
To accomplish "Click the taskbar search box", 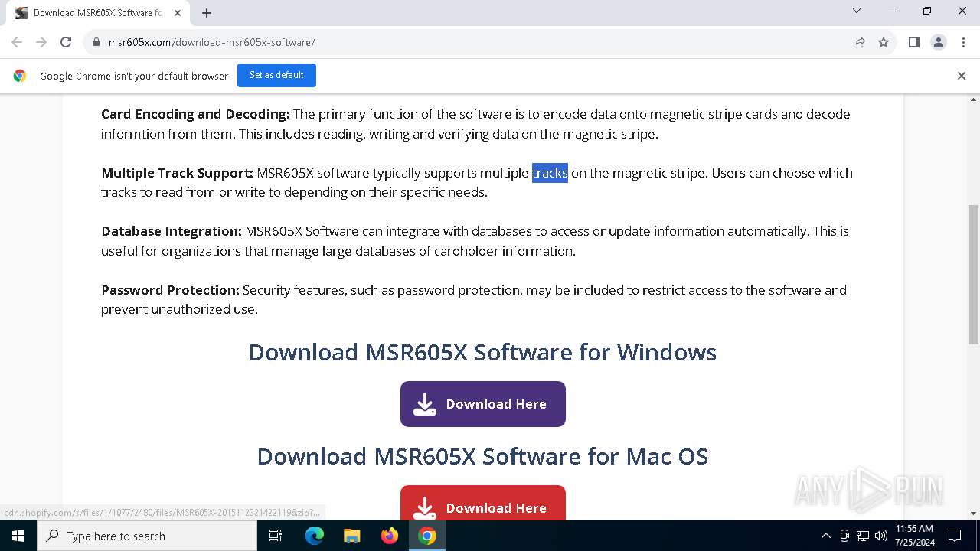I will pyautogui.click(x=147, y=536).
